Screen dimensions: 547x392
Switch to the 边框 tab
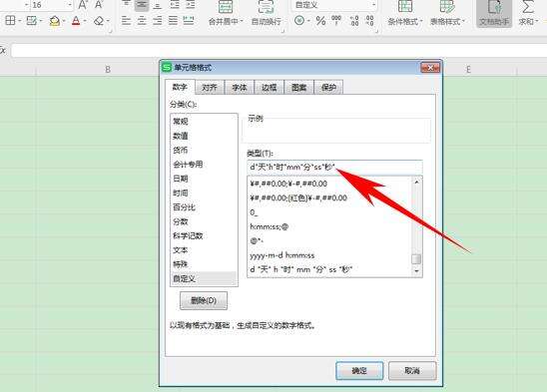(269, 87)
